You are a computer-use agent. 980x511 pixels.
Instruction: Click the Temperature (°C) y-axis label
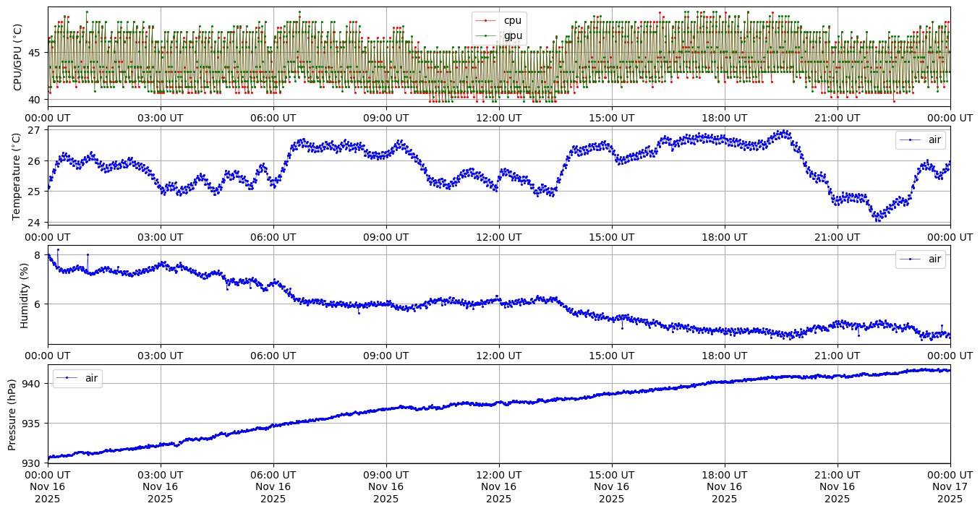[17, 175]
